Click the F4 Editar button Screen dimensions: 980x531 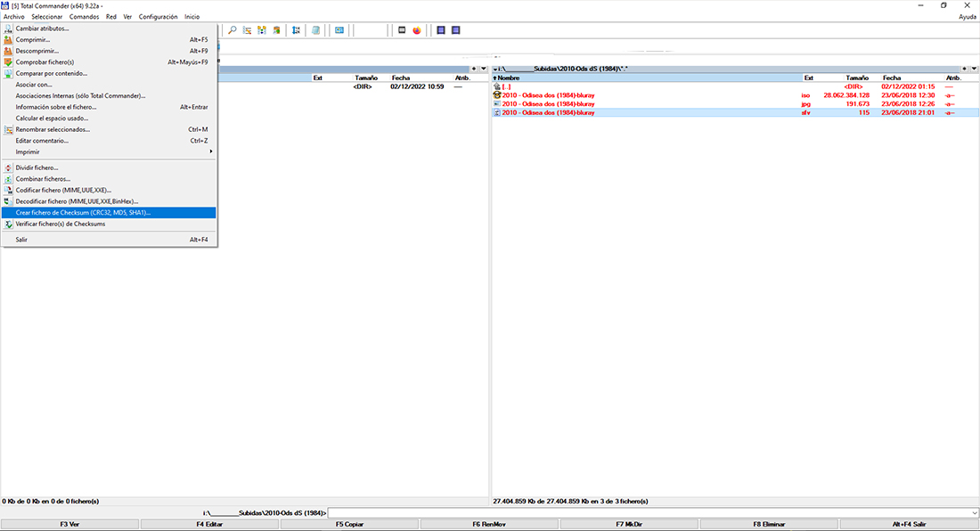pos(209,524)
